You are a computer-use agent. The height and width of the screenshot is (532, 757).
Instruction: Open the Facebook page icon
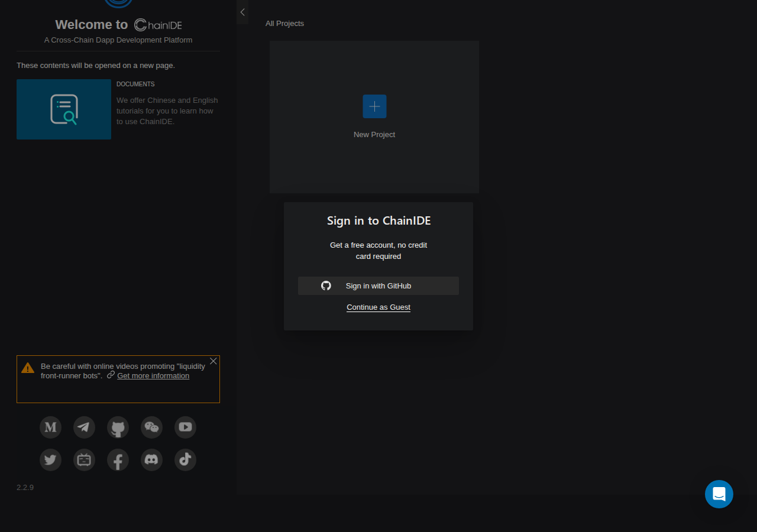pos(118,460)
